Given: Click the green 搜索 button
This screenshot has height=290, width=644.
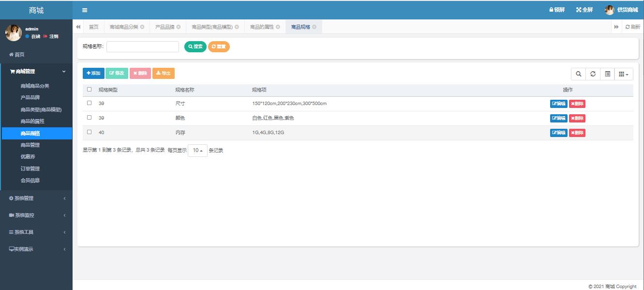Looking at the screenshot, I should pyautogui.click(x=195, y=46).
